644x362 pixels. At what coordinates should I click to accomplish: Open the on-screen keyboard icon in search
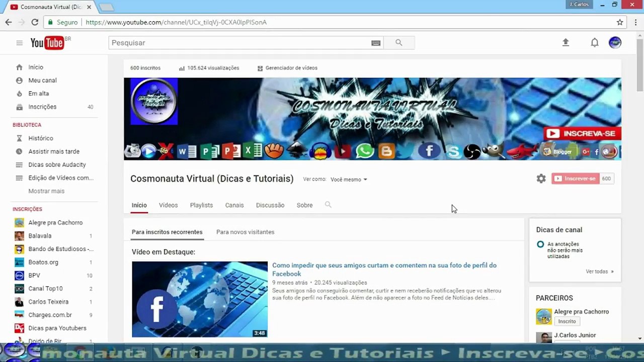376,43
